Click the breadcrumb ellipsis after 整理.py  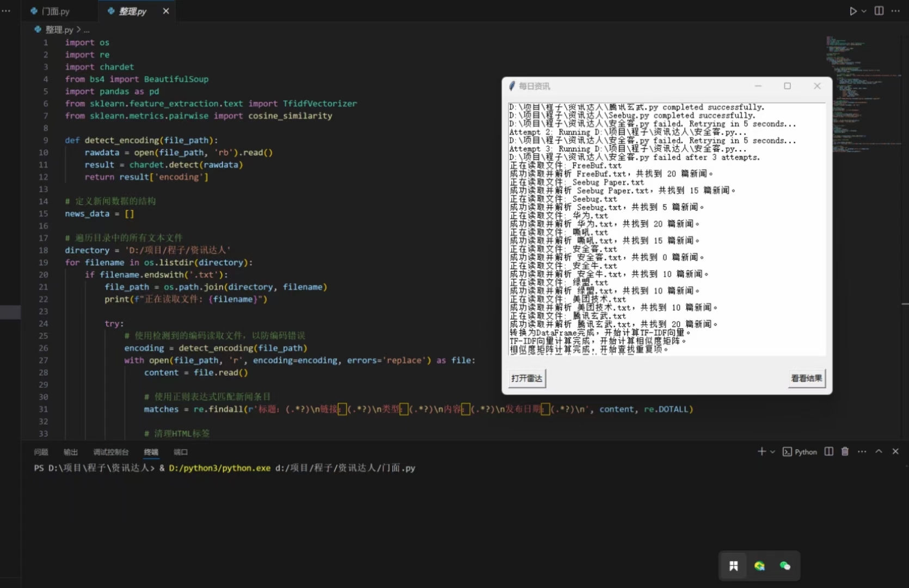click(87, 30)
